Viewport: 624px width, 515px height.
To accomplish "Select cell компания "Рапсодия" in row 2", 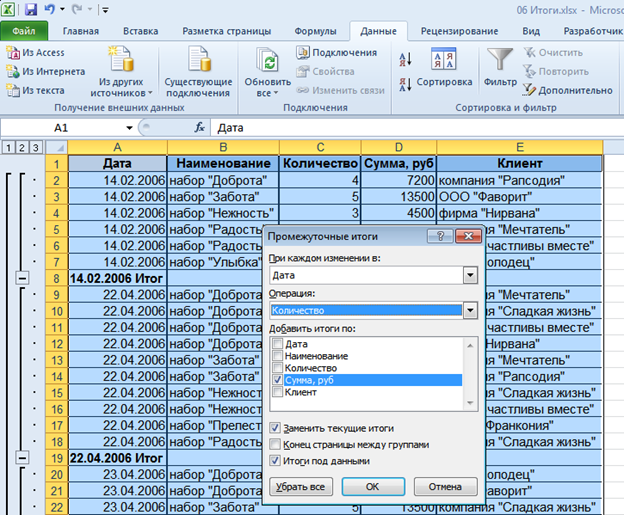I will [519, 180].
